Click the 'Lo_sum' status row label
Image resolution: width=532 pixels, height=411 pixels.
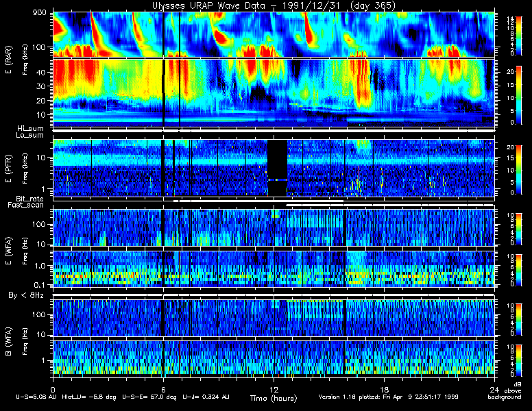pyautogui.click(x=29, y=135)
